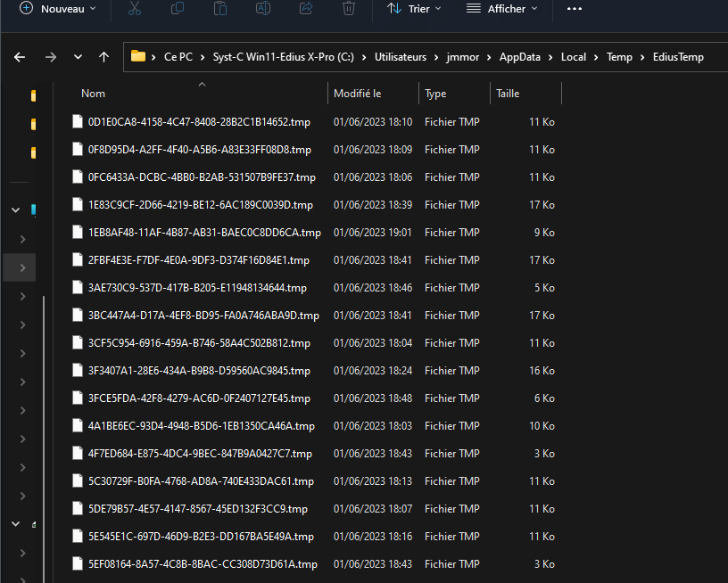Navigate to Temp in breadcrumb
The width and height of the screenshot is (728, 583).
[619, 57]
